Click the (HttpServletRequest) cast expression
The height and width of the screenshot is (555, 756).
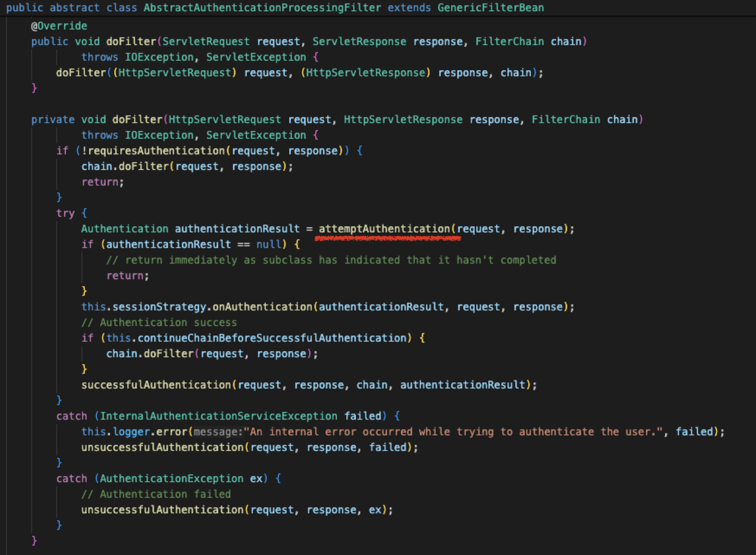175,73
